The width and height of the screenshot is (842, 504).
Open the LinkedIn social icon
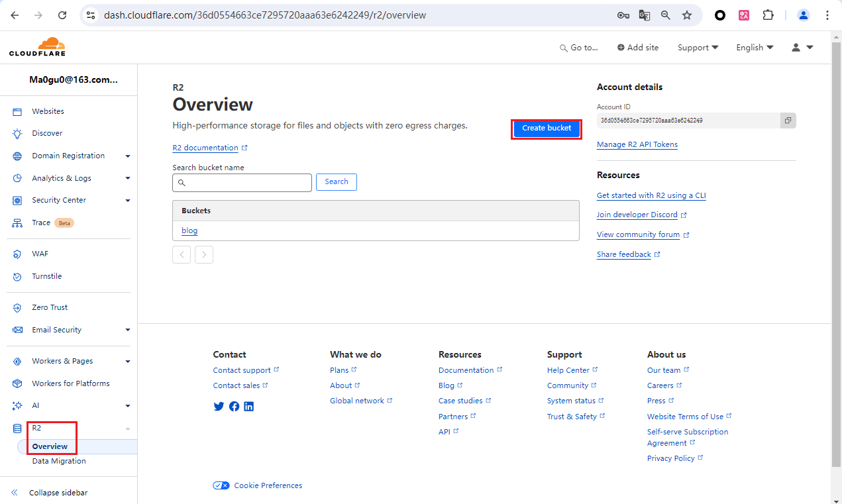coord(248,407)
